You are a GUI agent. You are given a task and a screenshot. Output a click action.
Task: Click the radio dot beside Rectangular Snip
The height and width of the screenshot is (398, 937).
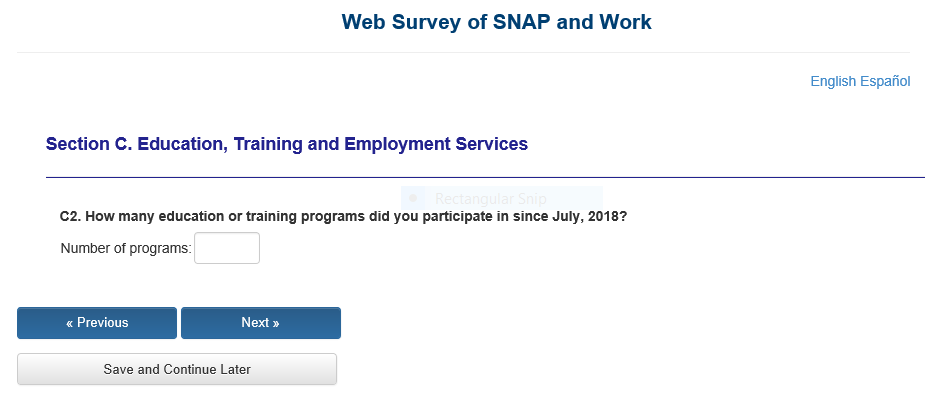click(412, 198)
